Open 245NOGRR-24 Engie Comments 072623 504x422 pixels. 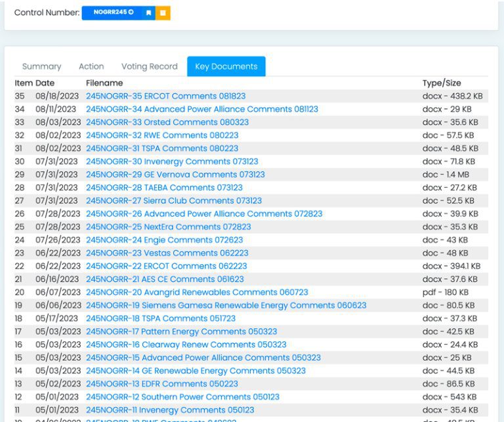click(164, 240)
